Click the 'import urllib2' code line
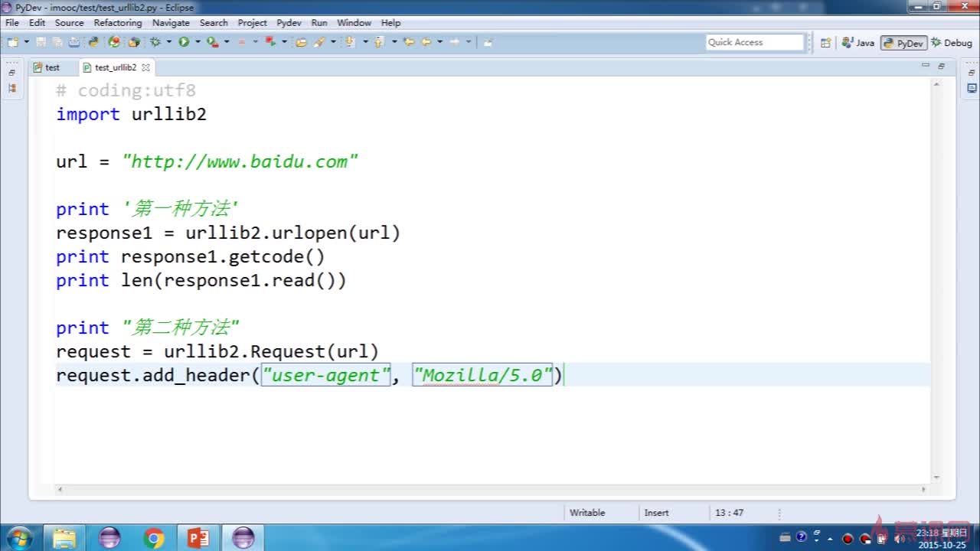This screenshot has width=980, height=551. [131, 114]
